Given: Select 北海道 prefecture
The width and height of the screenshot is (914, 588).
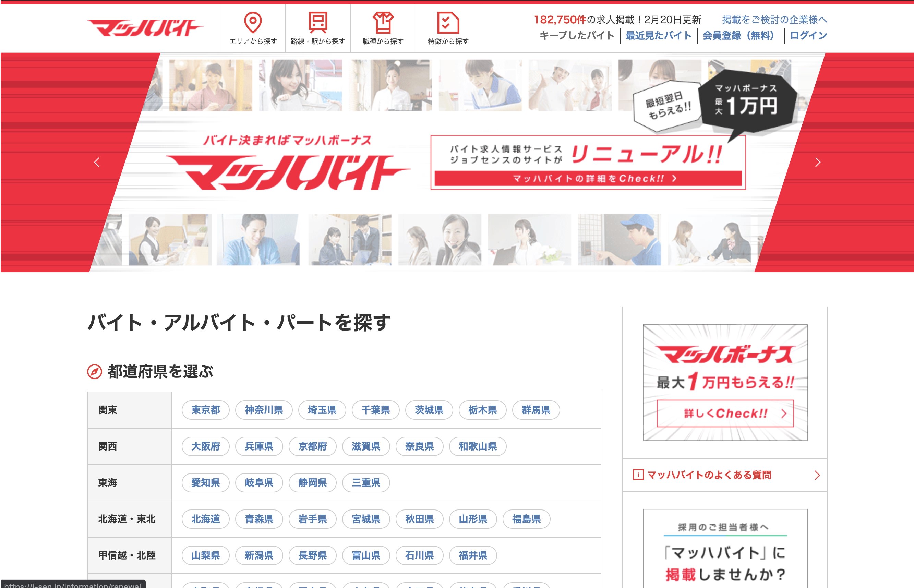Looking at the screenshot, I should coord(205,519).
